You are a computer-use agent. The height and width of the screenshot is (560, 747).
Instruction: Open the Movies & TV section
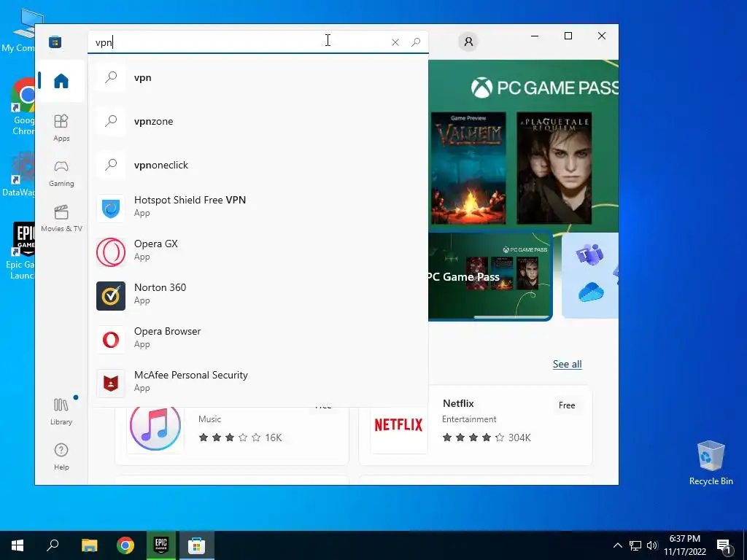[x=61, y=219]
